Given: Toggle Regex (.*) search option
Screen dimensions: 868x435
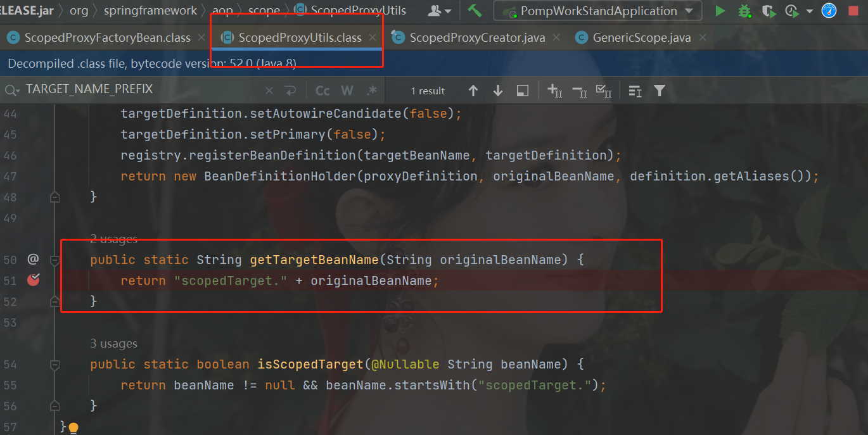Looking at the screenshot, I should [372, 91].
